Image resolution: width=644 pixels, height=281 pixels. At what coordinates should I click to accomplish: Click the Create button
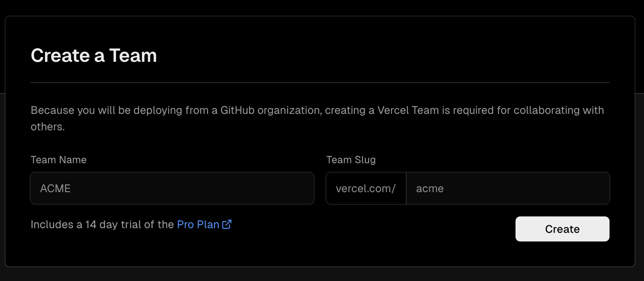(x=562, y=229)
